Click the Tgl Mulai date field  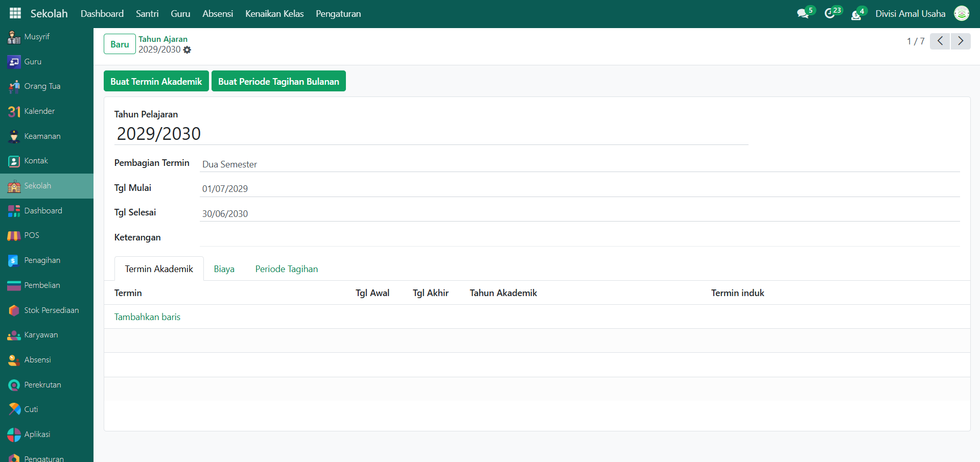[580, 189]
